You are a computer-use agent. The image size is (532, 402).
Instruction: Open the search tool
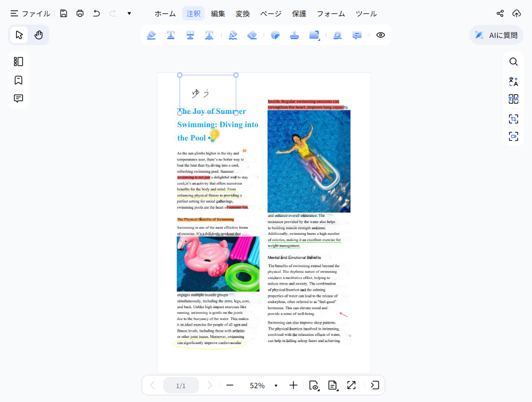514,62
